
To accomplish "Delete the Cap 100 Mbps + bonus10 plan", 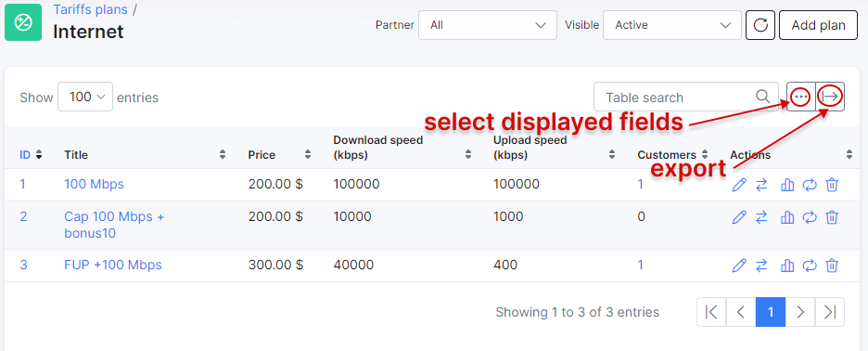I will [x=832, y=217].
